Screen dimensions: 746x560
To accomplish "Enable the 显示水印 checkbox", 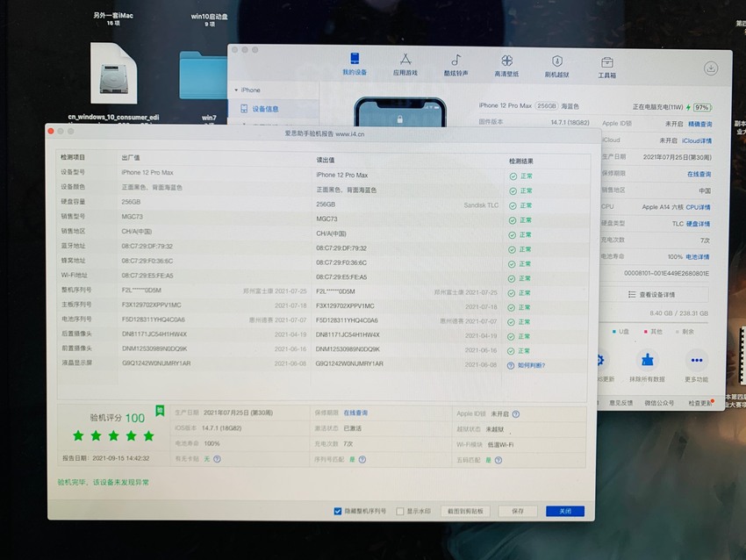I will 400,512.
